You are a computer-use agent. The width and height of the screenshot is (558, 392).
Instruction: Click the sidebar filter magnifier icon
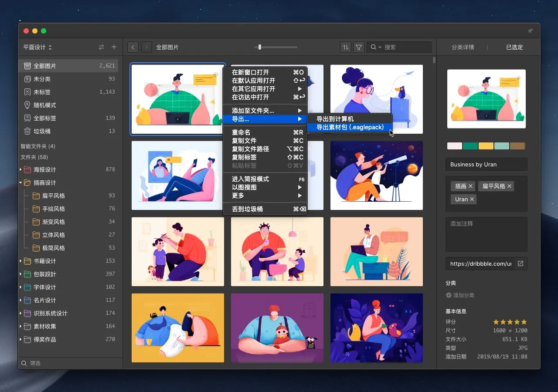(24, 363)
